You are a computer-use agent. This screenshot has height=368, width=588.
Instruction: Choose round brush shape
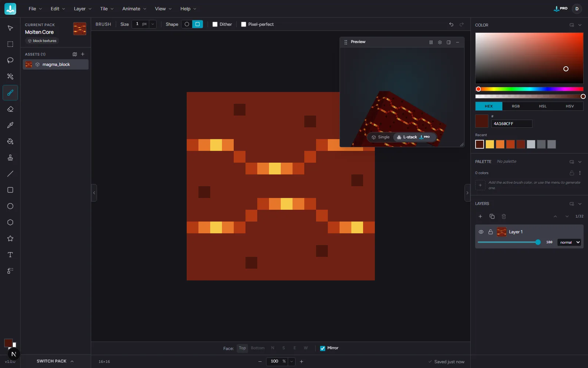pyautogui.click(x=187, y=24)
